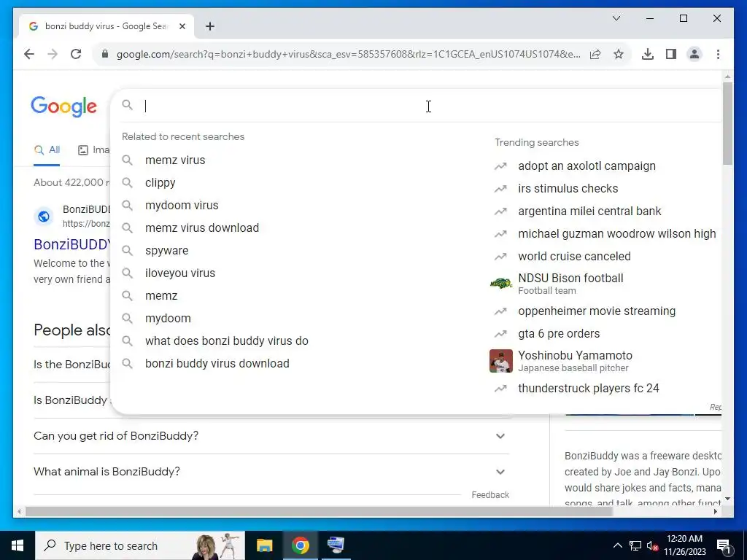Expand 'What animal is BonziBuddy?' question
The width and height of the screenshot is (747, 560).
(x=271, y=472)
